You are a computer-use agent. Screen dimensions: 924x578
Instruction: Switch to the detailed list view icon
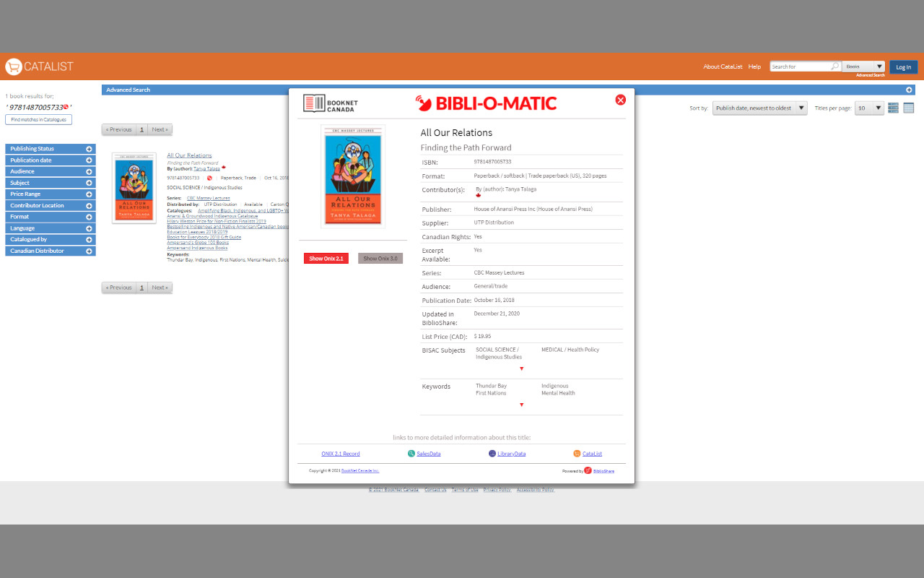pos(893,108)
